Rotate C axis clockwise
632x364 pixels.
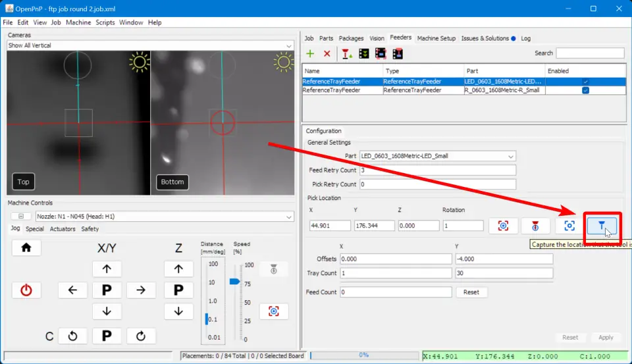coord(140,336)
